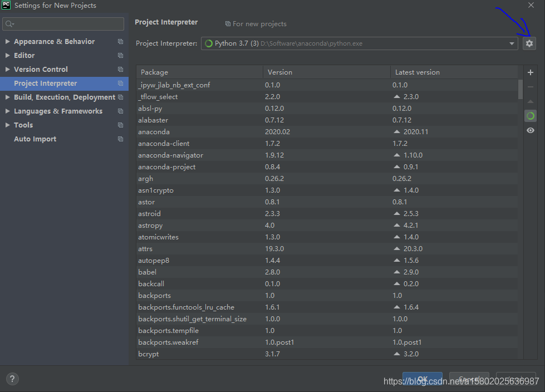Click the copy icon beside Appearance & Behavior
545x392 pixels.
[x=121, y=41]
